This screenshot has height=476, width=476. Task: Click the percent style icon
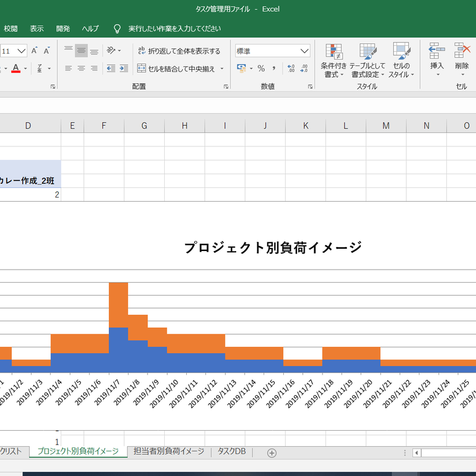261,68
